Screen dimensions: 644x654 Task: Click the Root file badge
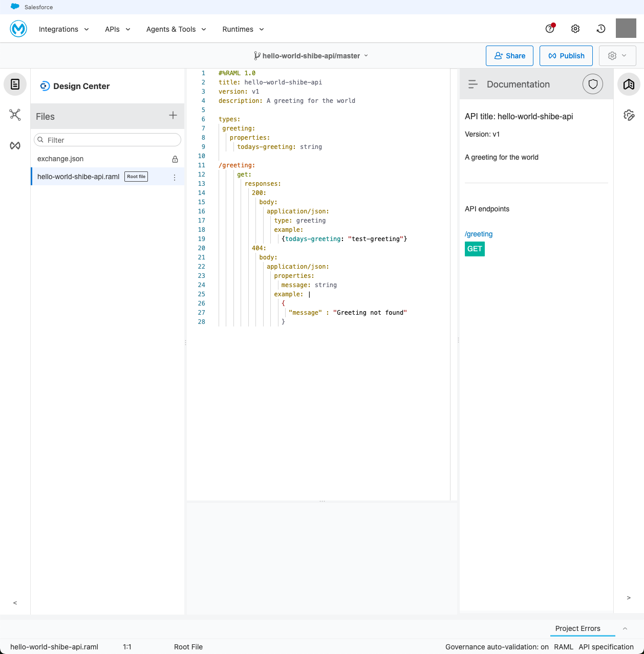coord(136,177)
